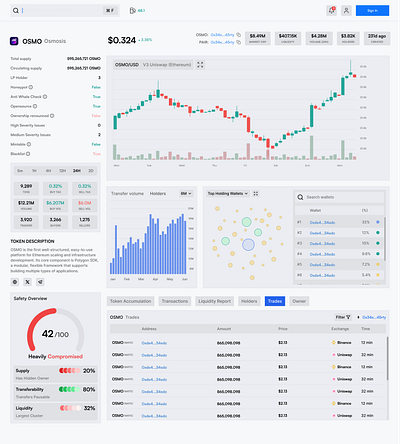
Task: Show Blacklist info icon
Action: coord(28,154)
